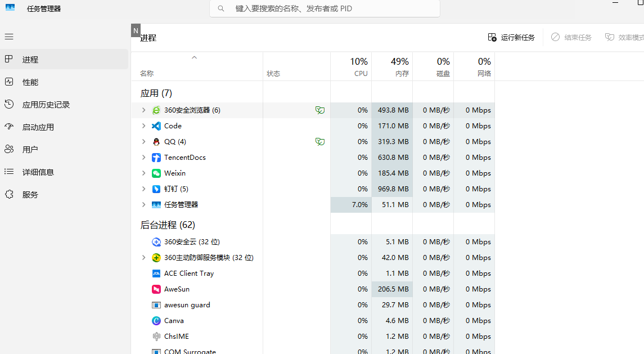This screenshot has height=354, width=644.
Task: Click the QQ penguin icon
Action: (156, 142)
